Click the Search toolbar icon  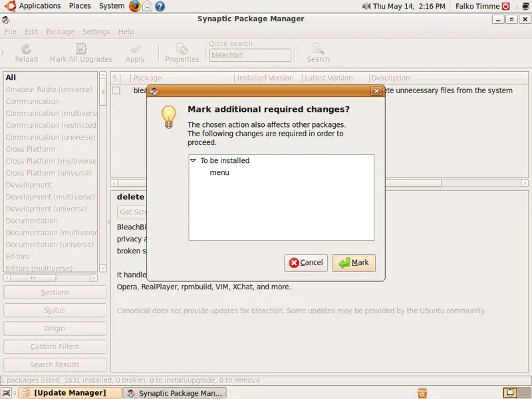pos(319,49)
